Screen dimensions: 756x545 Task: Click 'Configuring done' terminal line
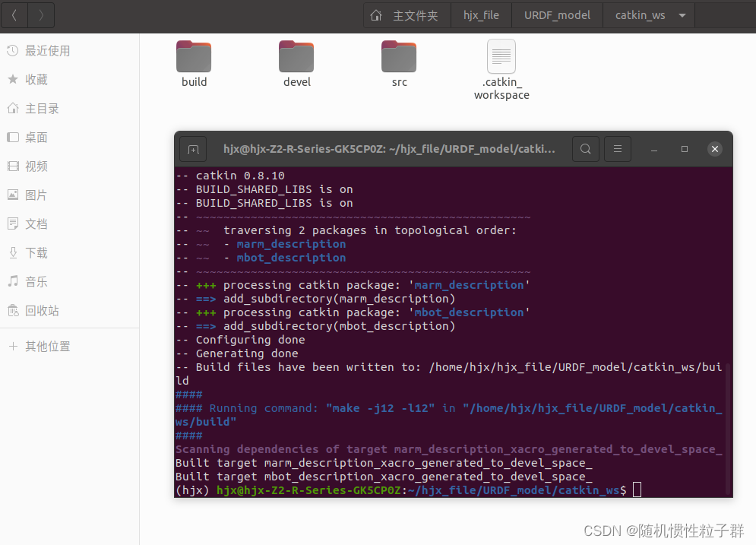click(x=240, y=340)
